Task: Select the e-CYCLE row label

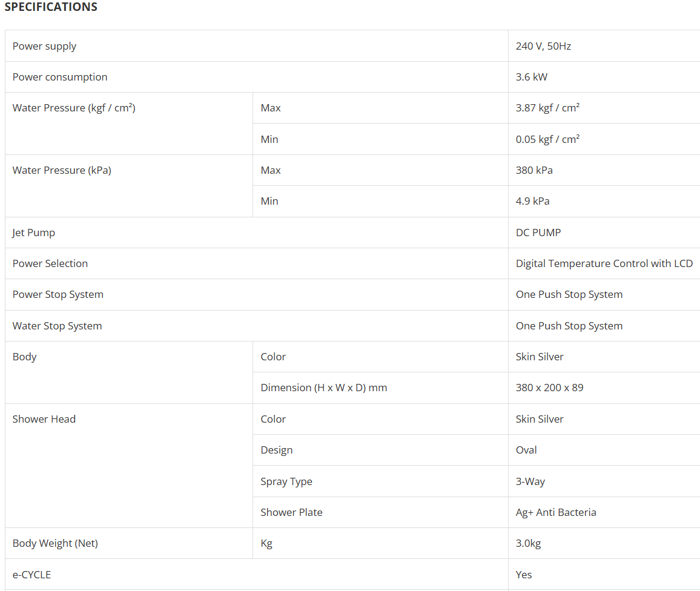Action: [31, 575]
